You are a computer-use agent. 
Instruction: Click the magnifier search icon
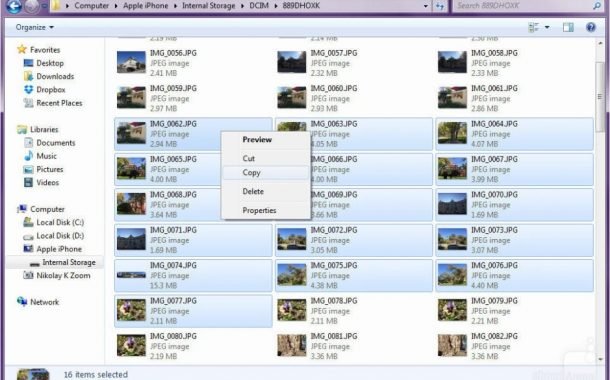pos(597,6)
